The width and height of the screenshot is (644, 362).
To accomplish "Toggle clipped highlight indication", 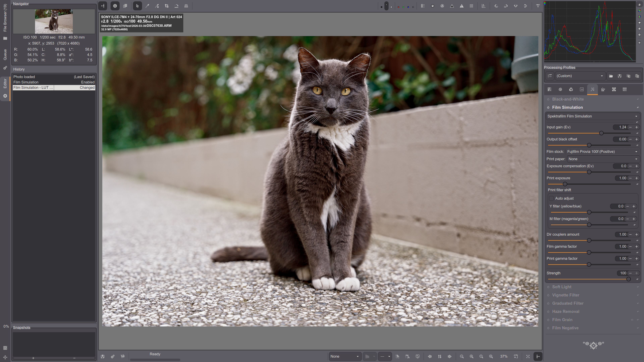I will pyautogui.click(x=462, y=6).
